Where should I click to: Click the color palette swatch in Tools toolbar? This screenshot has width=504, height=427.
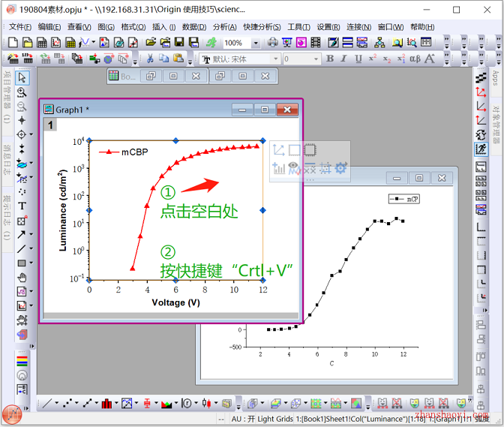[x=22, y=362]
